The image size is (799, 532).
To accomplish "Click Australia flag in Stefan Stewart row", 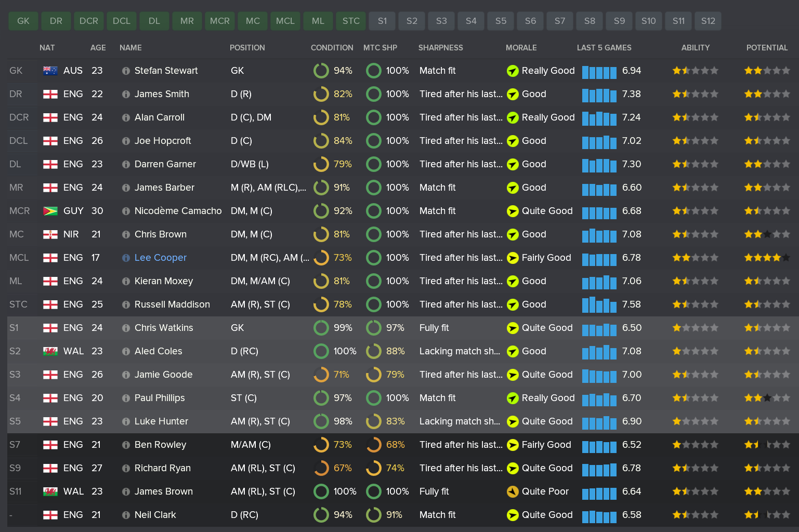I will (50, 71).
